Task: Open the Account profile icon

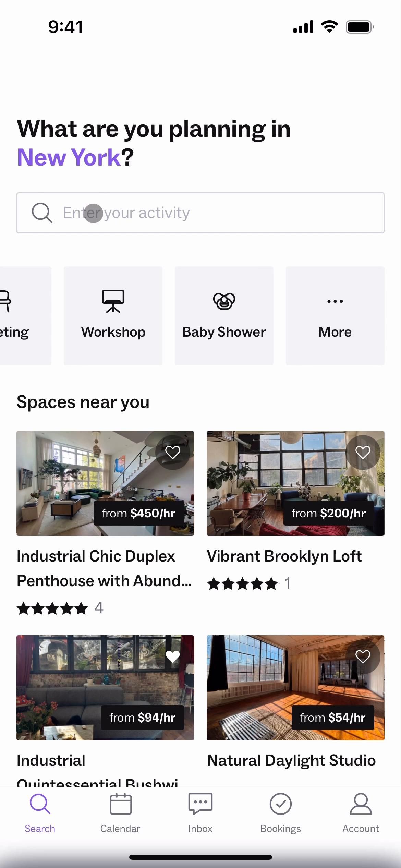Action: click(x=361, y=804)
